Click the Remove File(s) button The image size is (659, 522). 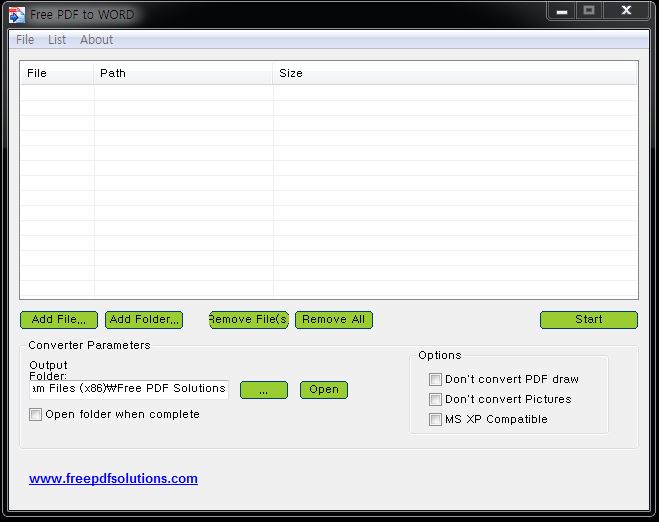248,319
